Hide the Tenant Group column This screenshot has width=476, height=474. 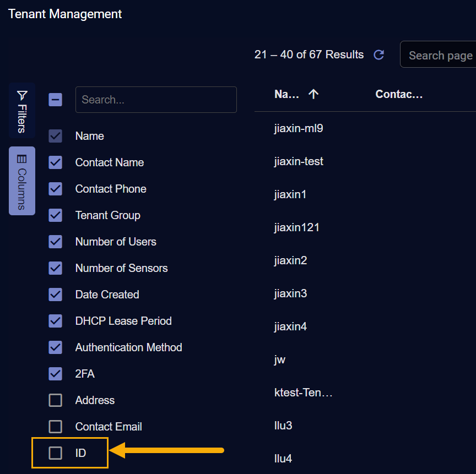tap(55, 215)
